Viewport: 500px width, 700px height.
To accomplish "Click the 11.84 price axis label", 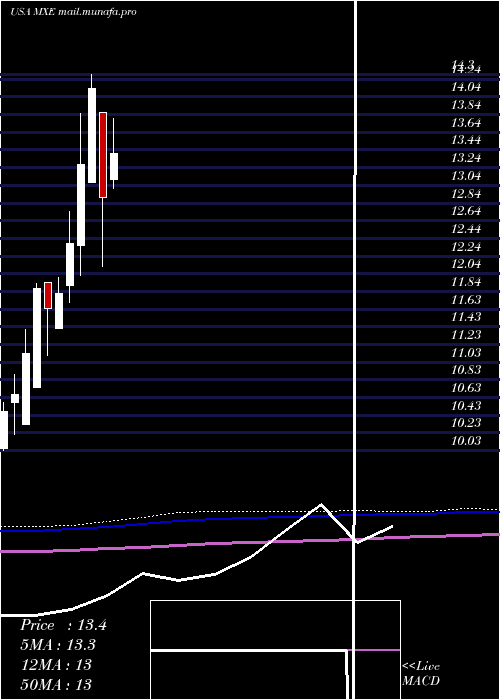I will [x=466, y=282].
